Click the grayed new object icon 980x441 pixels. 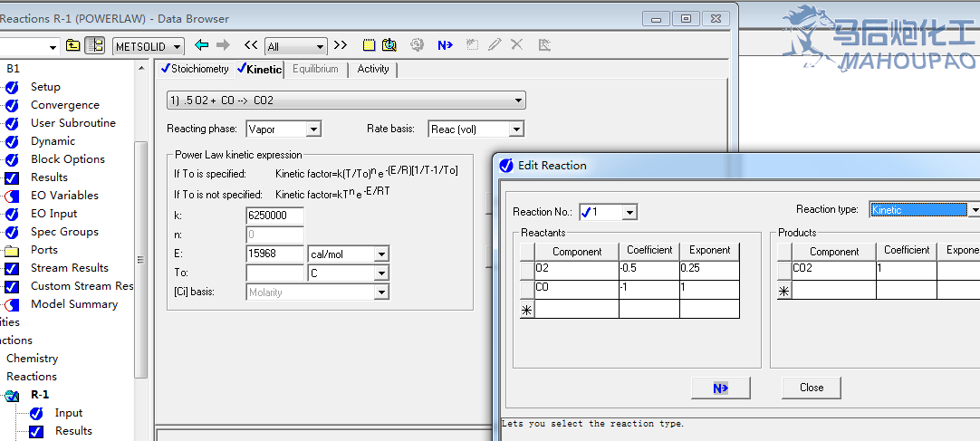[x=473, y=45]
